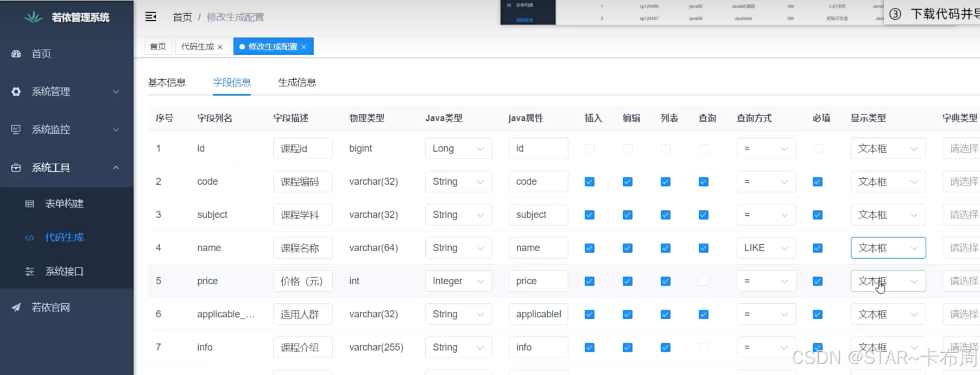Toggle 必填 checkbox for code row
The image size is (980, 375).
click(818, 182)
